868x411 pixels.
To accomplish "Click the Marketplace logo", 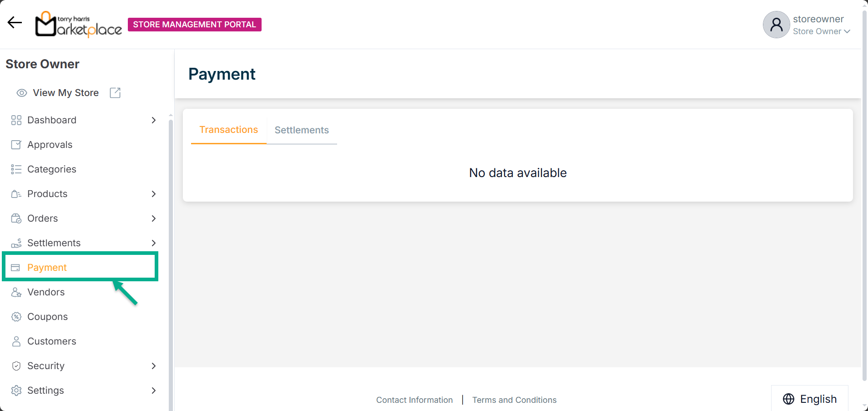I will 79,24.
